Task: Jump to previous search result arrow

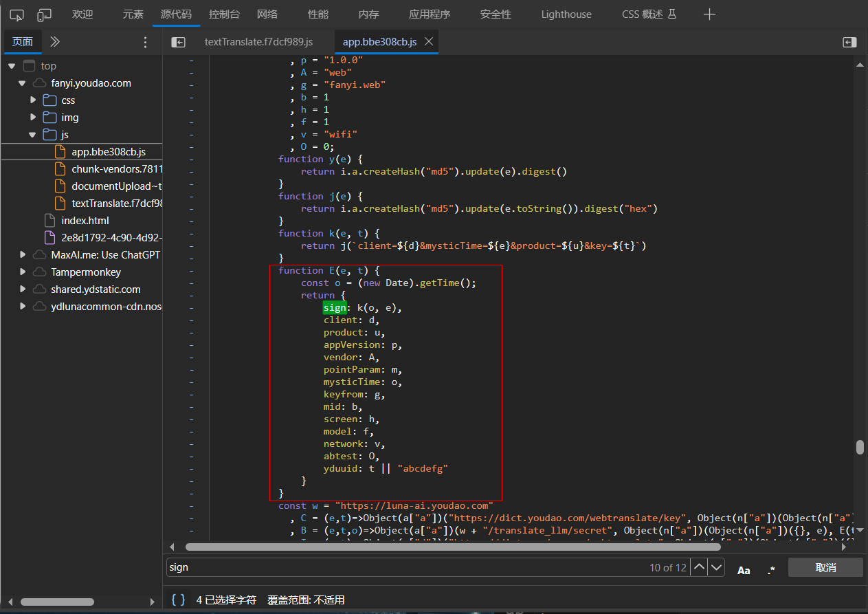Action: click(699, 567)
